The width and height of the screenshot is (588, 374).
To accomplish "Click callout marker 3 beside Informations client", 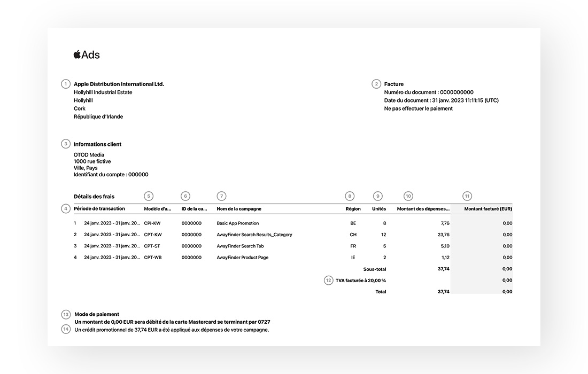I will [65, 144].
